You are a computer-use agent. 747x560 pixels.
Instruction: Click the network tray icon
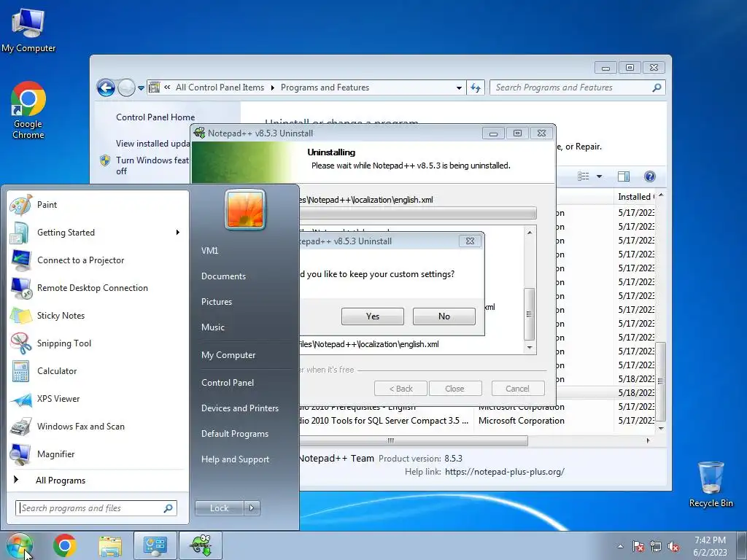point(656,547)
